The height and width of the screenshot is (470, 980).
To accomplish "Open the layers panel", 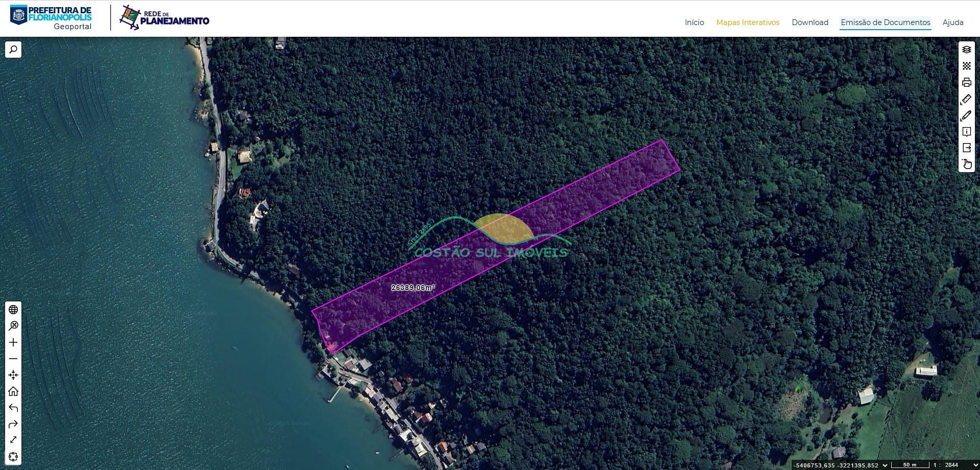I will click(x=966, y=50).
